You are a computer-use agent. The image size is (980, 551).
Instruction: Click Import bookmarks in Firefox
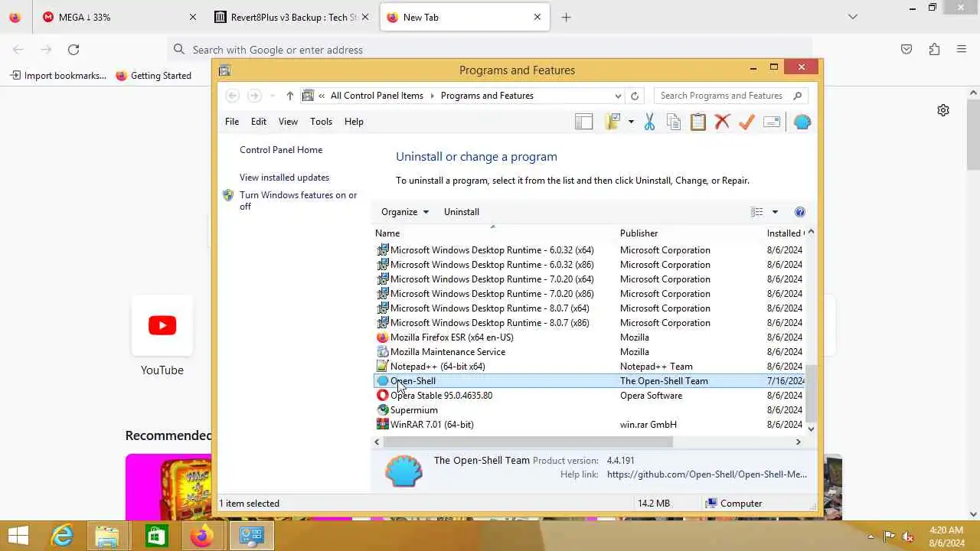[58, 76]
